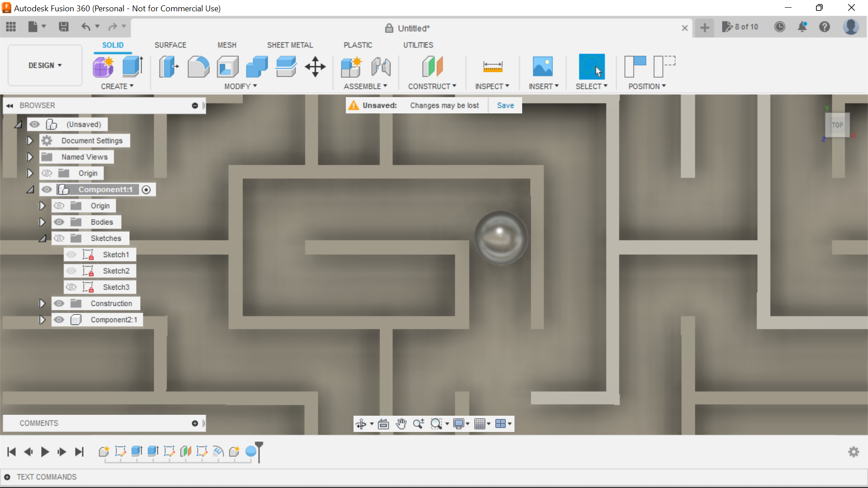Toggle visibility of Component2:1
Image resolution: width=868 pixels, height=488 pixels.
59,319
